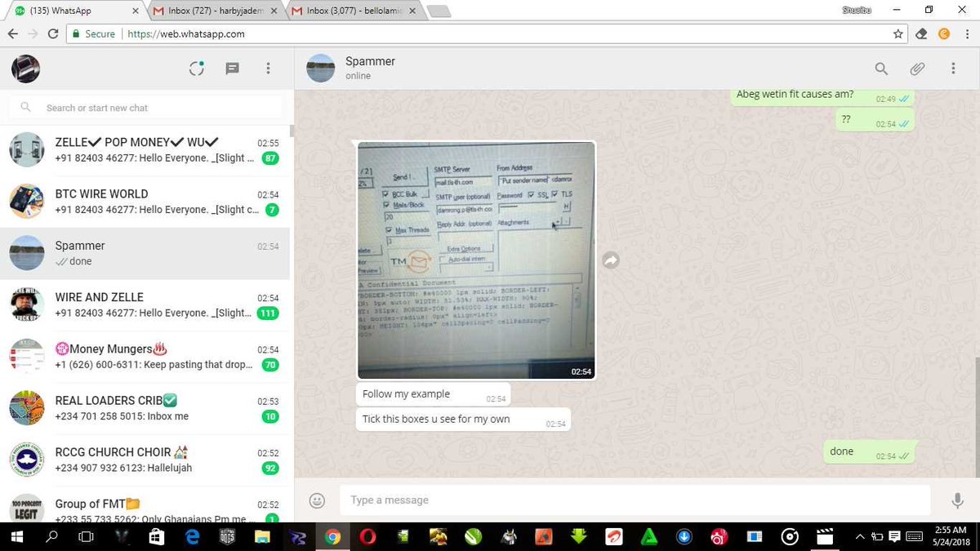This screenshot has height=551, width=980.
Task: Click the 'done' sent message bubble
Action: point(869,452)
